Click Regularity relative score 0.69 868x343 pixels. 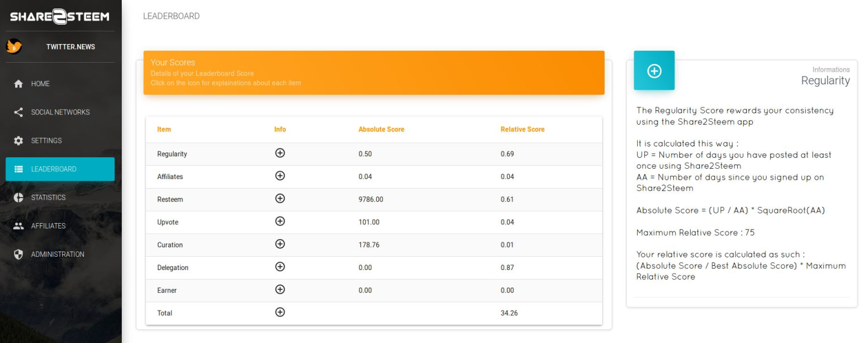pyautogui.click(x=508, y=154)
